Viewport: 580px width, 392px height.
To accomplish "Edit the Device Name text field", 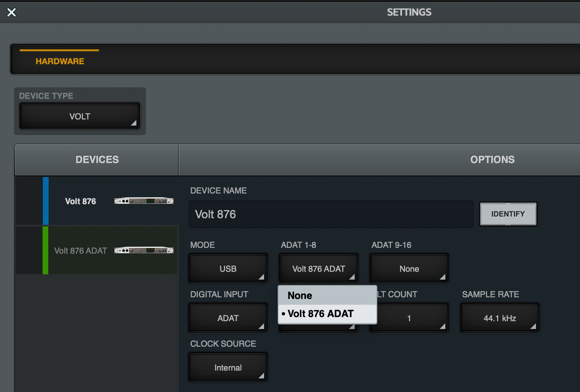I will (x=331, y=215).
